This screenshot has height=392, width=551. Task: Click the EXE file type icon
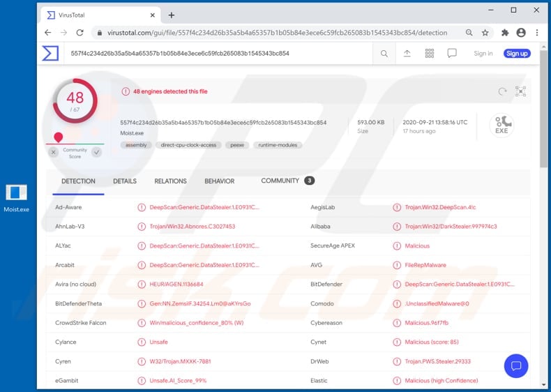pyautogui.click(x=501, y=125)
